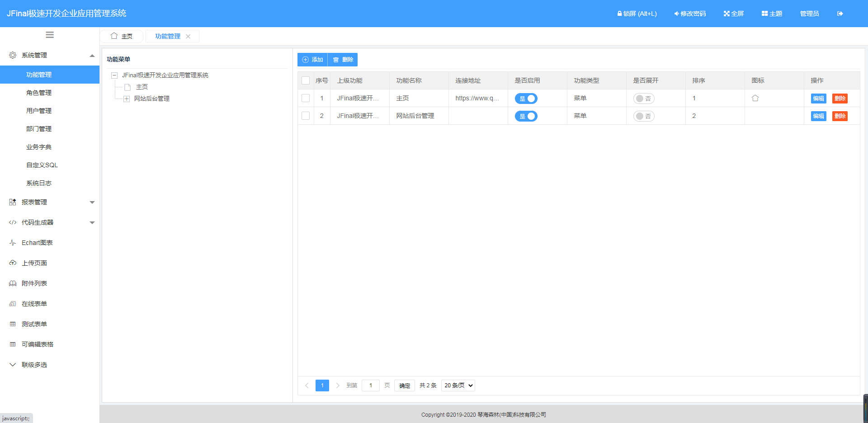The height and width of the screenshot is (423, 868).
Task: Click the editable table icon
Action: click(x=13, y=344)
